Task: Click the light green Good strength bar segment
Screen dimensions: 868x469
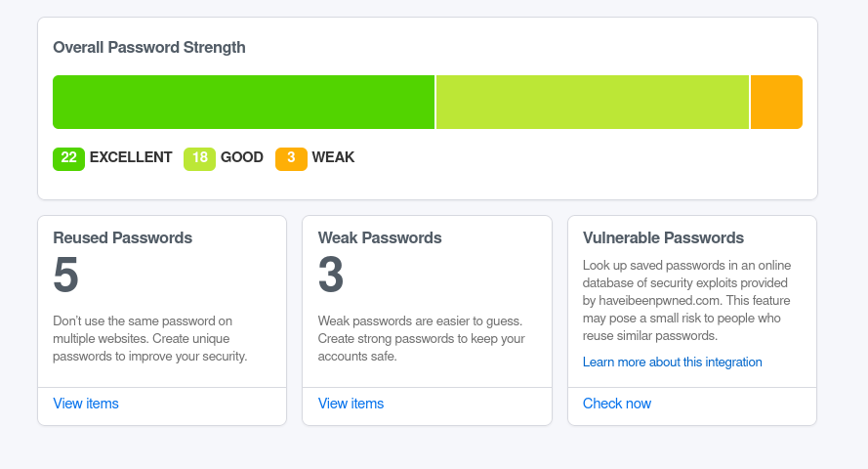Action: pos(592,102)
